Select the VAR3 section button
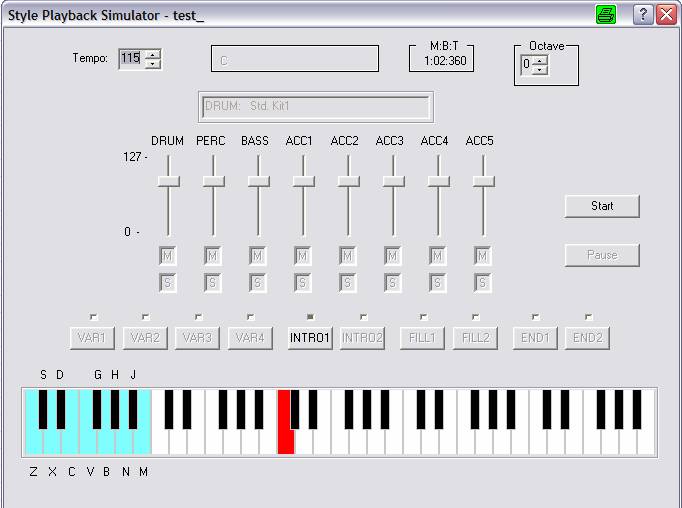682x508 pixels. (x=197, y=338)
